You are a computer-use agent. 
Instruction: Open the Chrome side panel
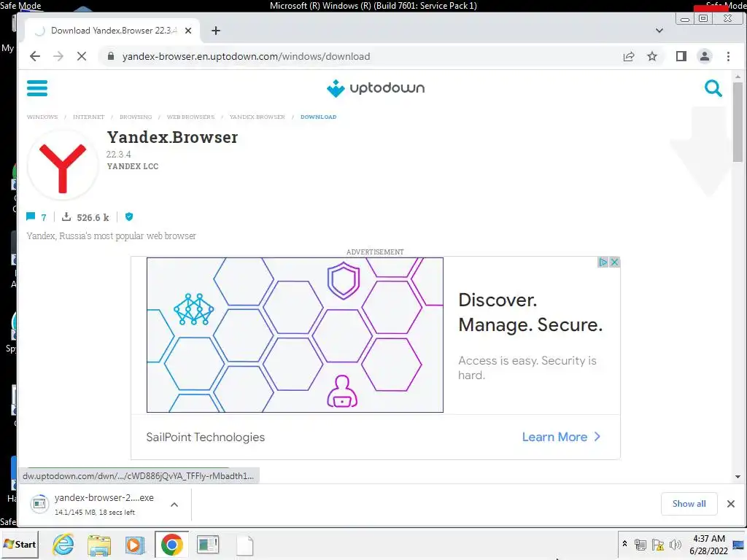681,56
